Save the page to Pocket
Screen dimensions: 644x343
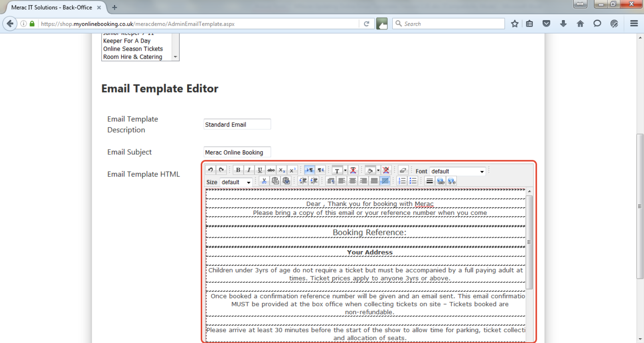[x=546, y=24]
